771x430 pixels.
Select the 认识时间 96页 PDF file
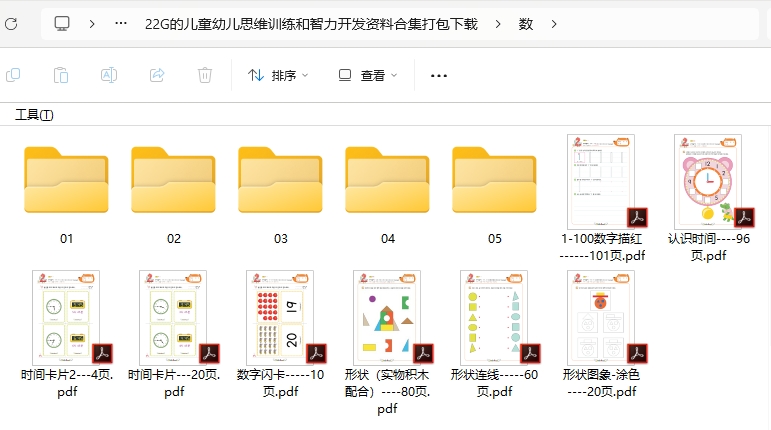708,183
